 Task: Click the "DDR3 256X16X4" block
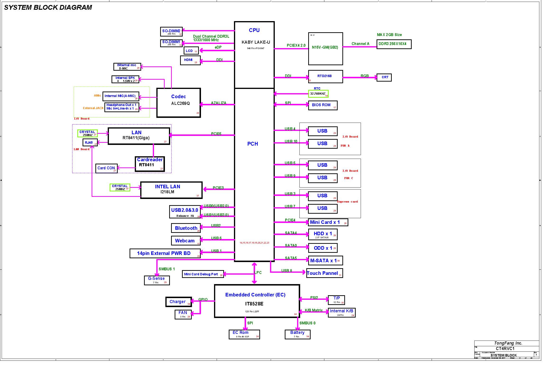[394, 44]
